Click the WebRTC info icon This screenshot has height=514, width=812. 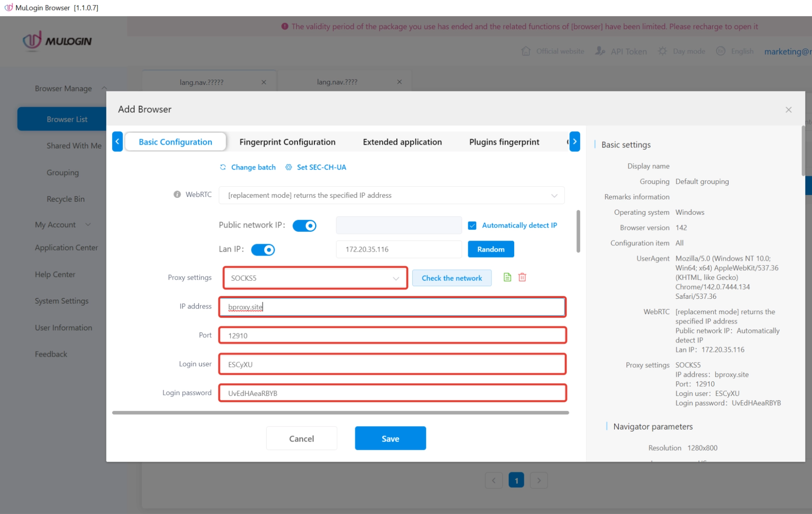coord(177,194)
